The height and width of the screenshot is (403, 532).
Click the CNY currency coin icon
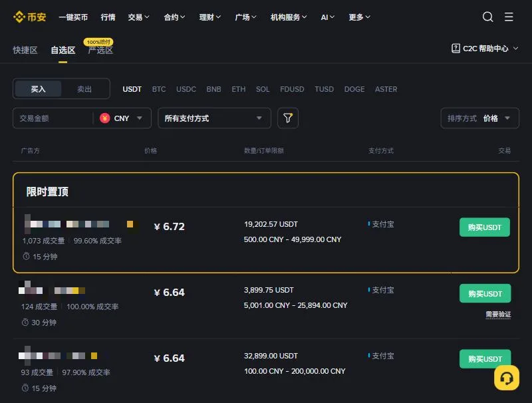point(104,118)
